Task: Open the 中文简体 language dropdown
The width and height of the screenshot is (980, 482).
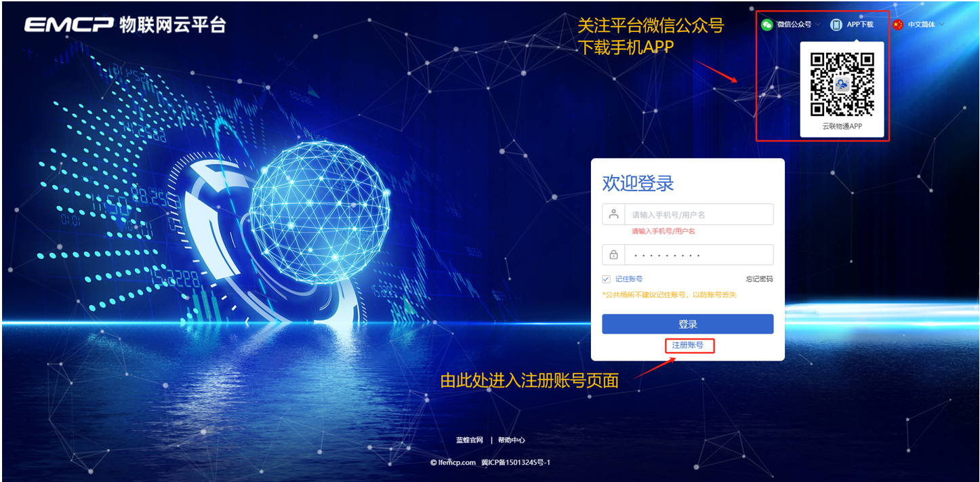Action: pos(926,24)
